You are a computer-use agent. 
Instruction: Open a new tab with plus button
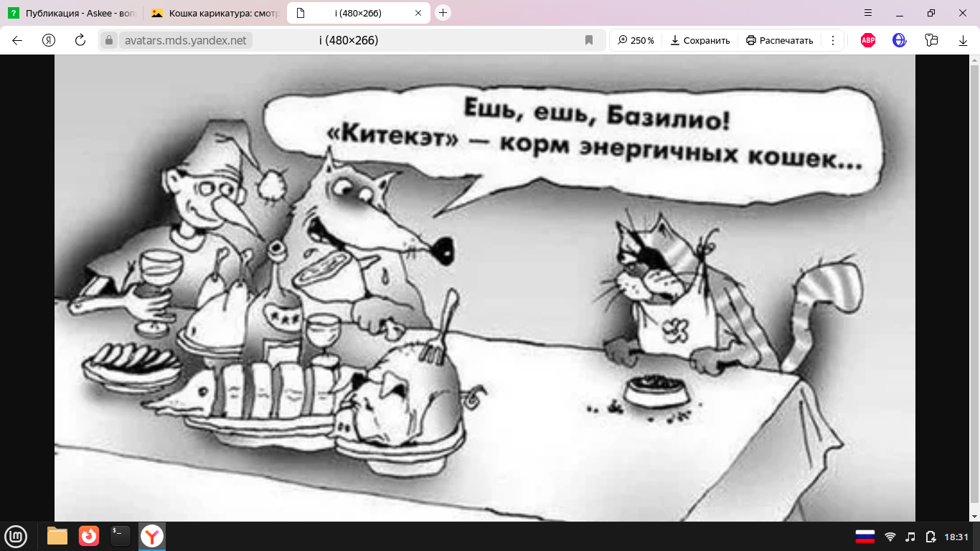tap(443, 13)
